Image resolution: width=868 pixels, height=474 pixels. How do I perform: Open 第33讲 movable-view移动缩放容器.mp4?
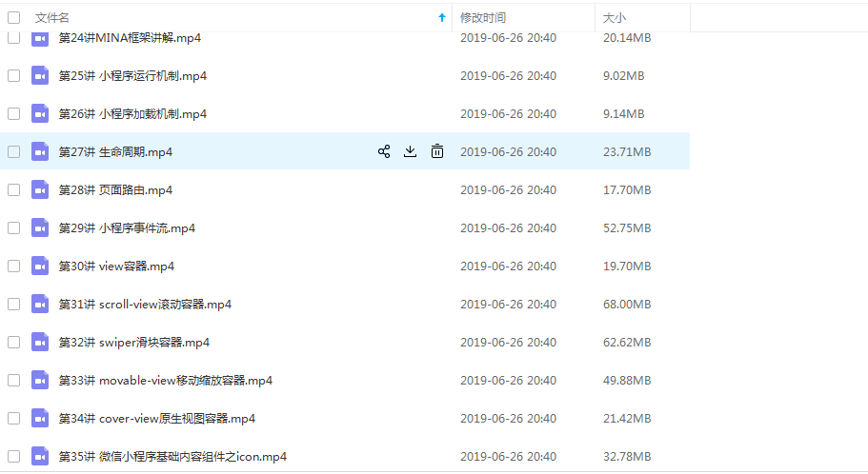click(165, 380)
